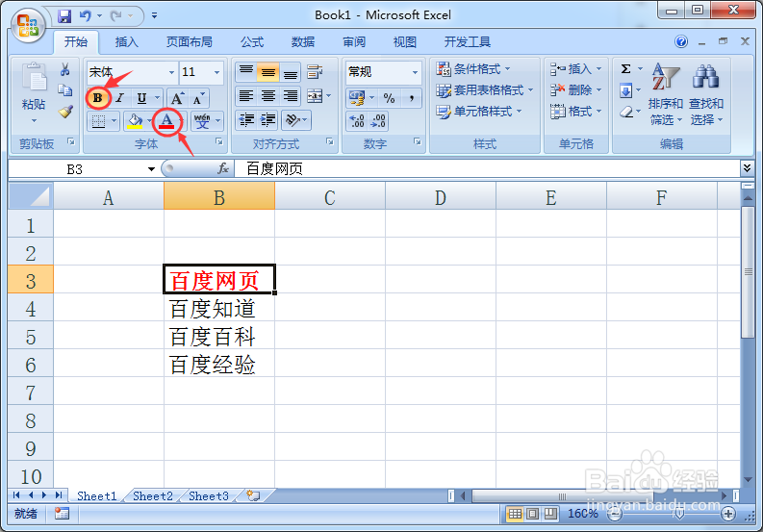Toggle bottom vertical alignment
The width and height of the screenshot is (763, 532).
pyautogui.click(x=290, y=72)
